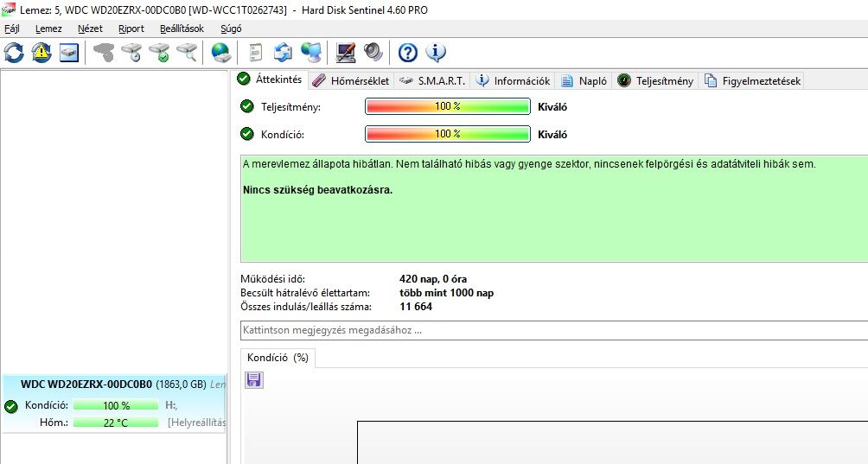
Task: Click the computer with screwdriver icon
Action: [346, 53]
